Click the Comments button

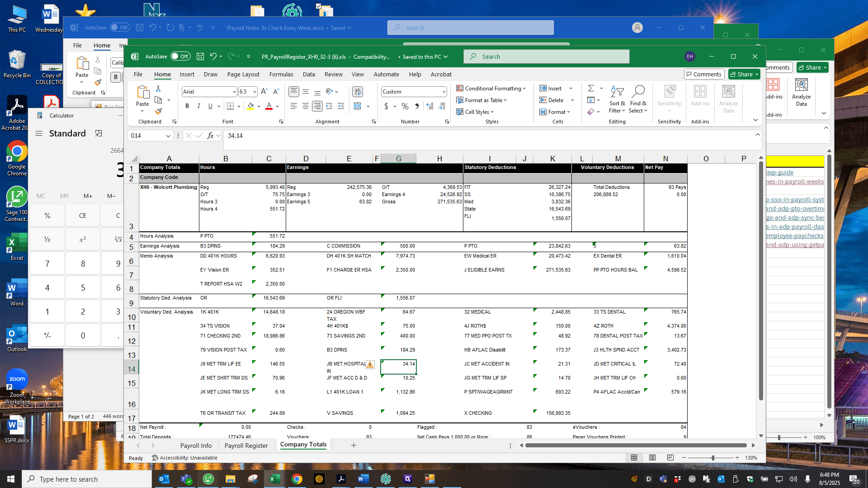pos(704,75)
